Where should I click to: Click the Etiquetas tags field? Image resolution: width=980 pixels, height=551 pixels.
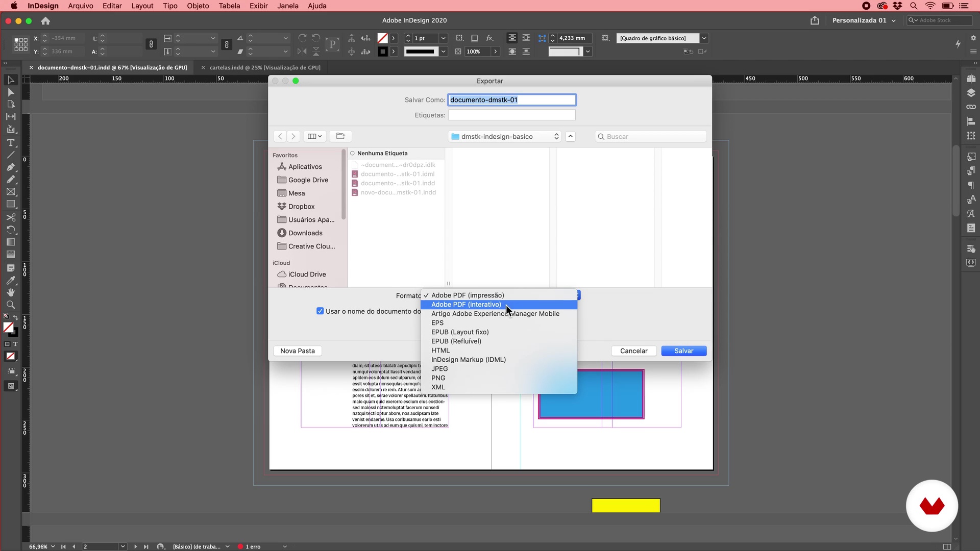[x=512, y=115]
